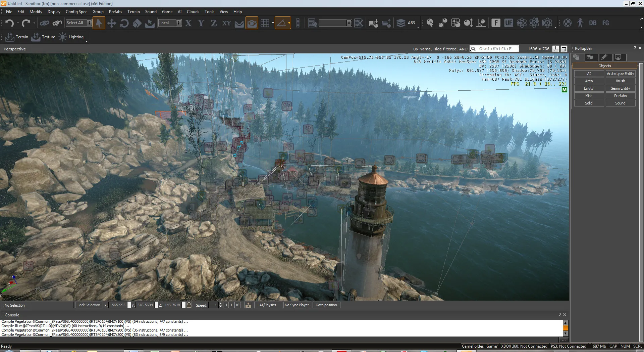Image resolution: width=644 pixels, height=352 pixels.
Task: Expand hidden toolbar overflow chevron
Action: (x=641, y=19)
